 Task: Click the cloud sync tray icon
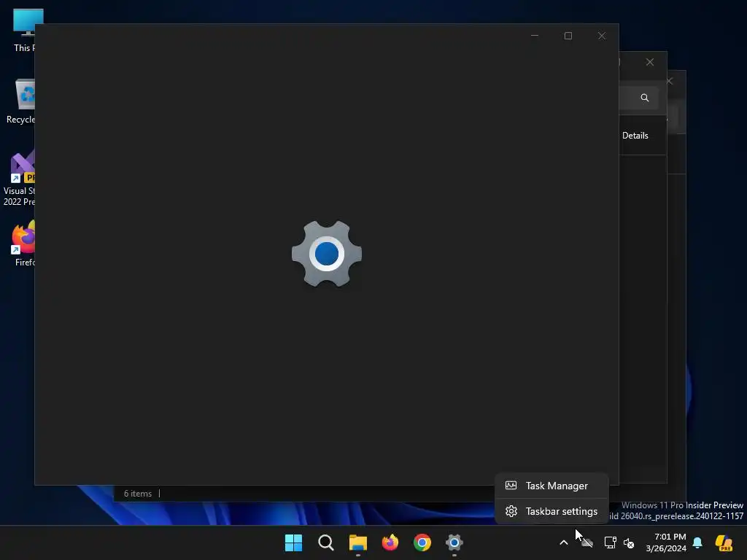coord(587,542)
